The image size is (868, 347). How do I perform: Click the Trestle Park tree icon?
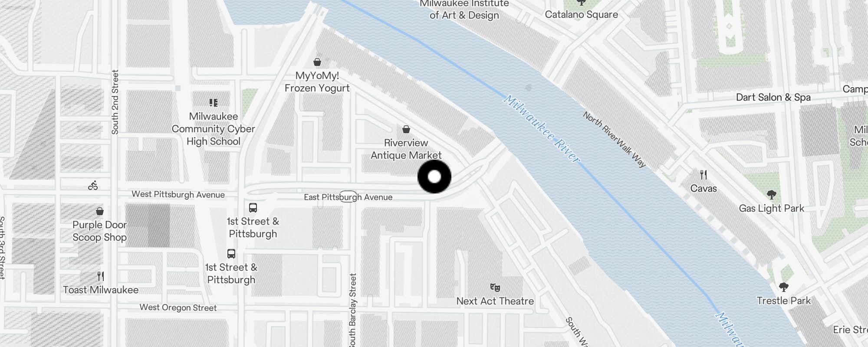784,287
